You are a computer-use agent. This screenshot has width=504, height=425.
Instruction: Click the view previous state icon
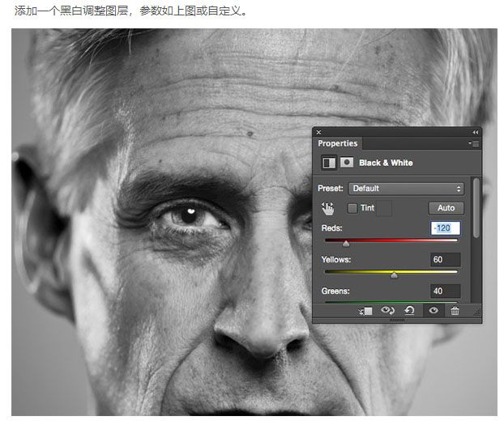coord(387,311)
